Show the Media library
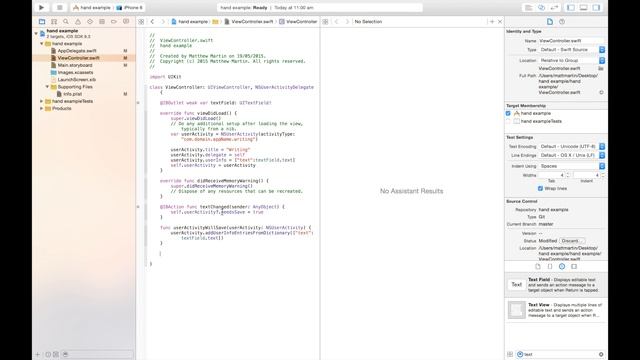This screenshot has width=640, height=360. (x=574, y=266)
